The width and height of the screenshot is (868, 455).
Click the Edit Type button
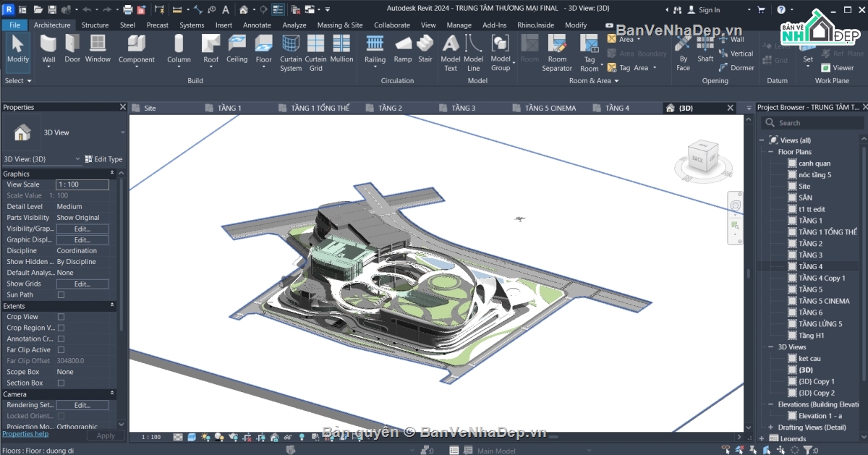click(x=103, y=158)
